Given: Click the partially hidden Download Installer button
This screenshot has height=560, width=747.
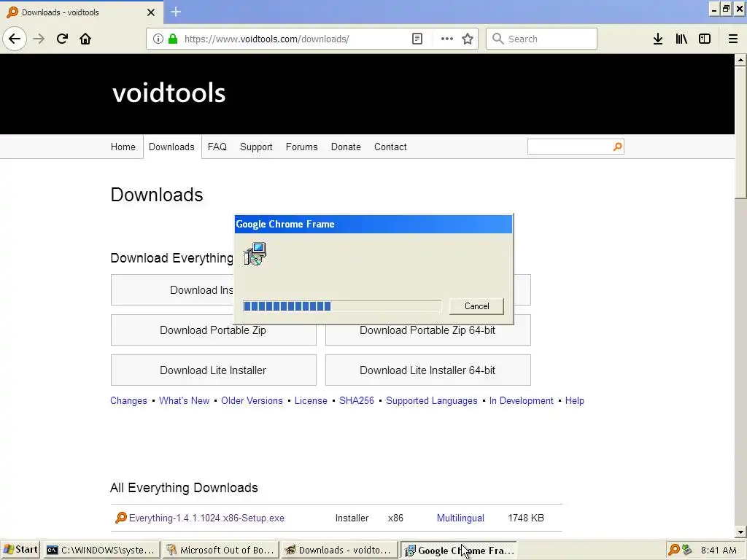Looking at the screenshot, I should [x=172, y=290].
